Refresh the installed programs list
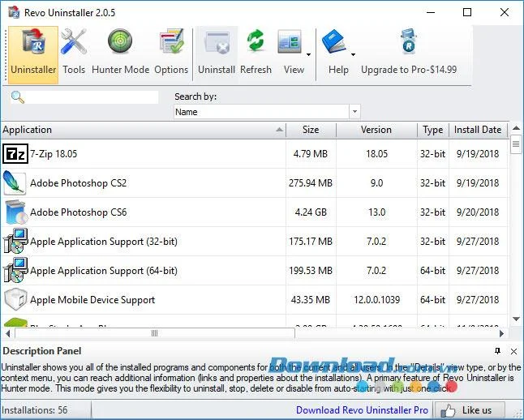This screenshot has height=420, width=524. click(256, 54)
